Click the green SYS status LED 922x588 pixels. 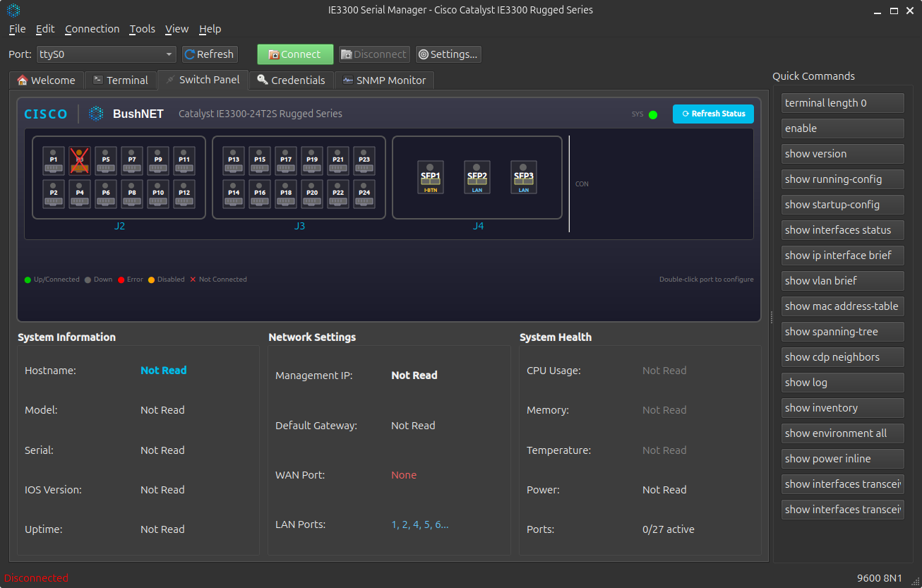(x=653, y=114)
